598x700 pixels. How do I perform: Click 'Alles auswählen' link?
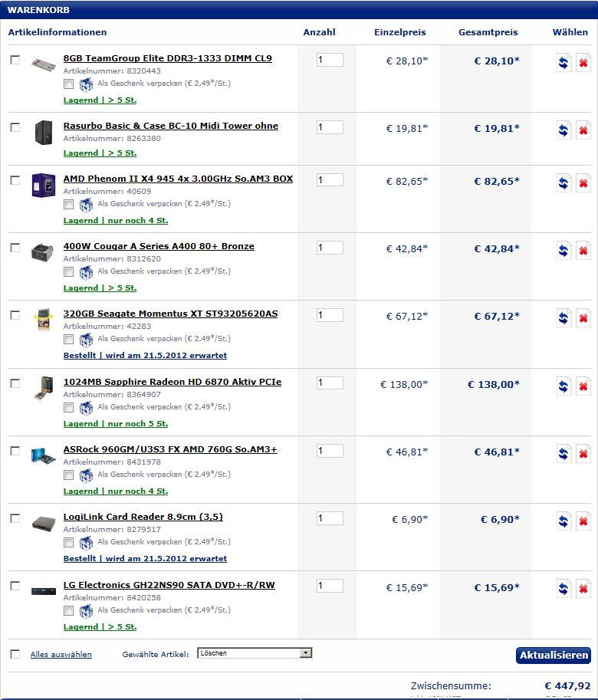(61, 655)
